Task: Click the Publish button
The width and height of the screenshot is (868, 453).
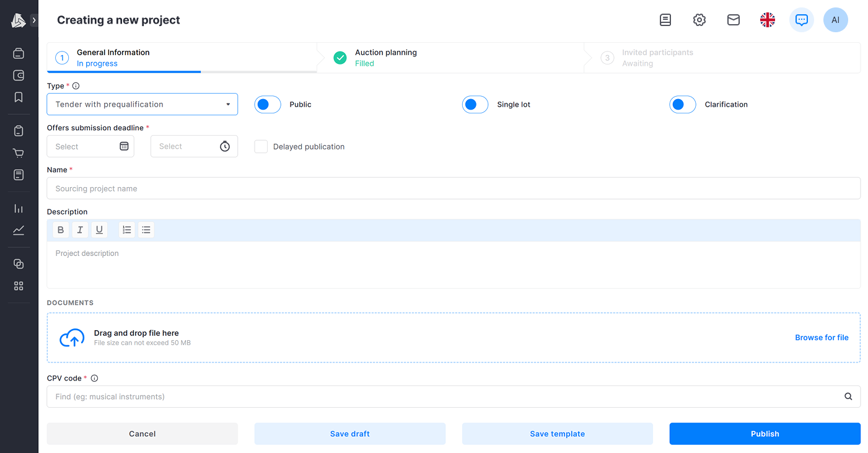Action: tap(765, 434)
